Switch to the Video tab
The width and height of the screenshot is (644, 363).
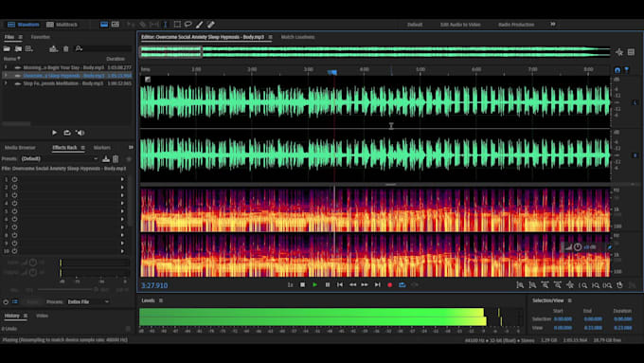(x=43, y=316)
